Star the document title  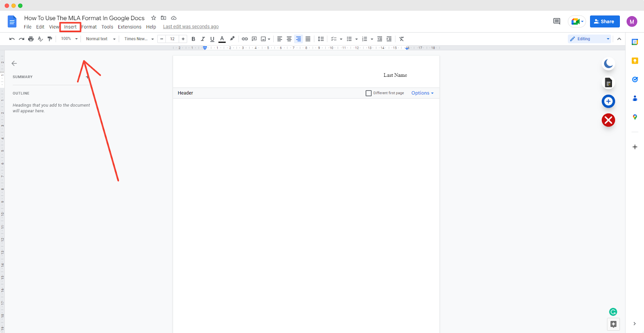coord(153,18)
